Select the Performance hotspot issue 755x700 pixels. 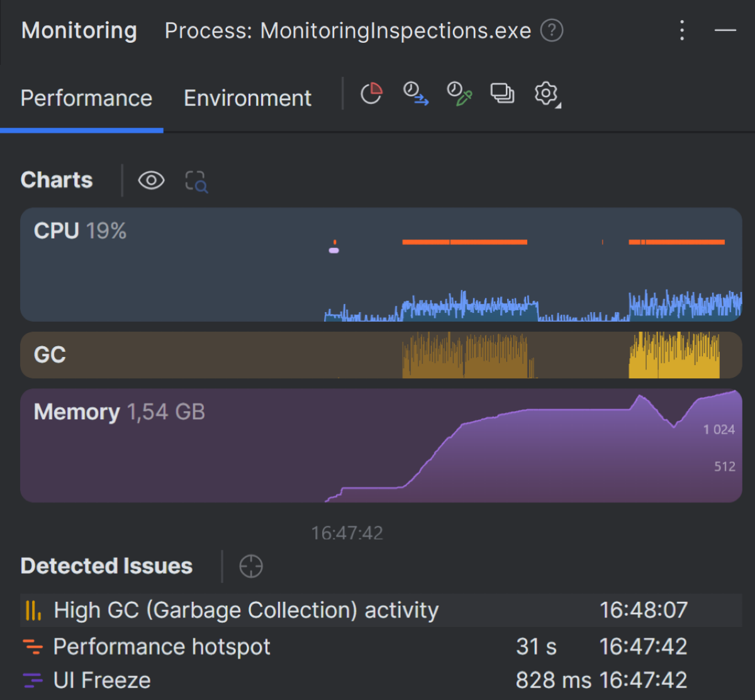[381, 646]
